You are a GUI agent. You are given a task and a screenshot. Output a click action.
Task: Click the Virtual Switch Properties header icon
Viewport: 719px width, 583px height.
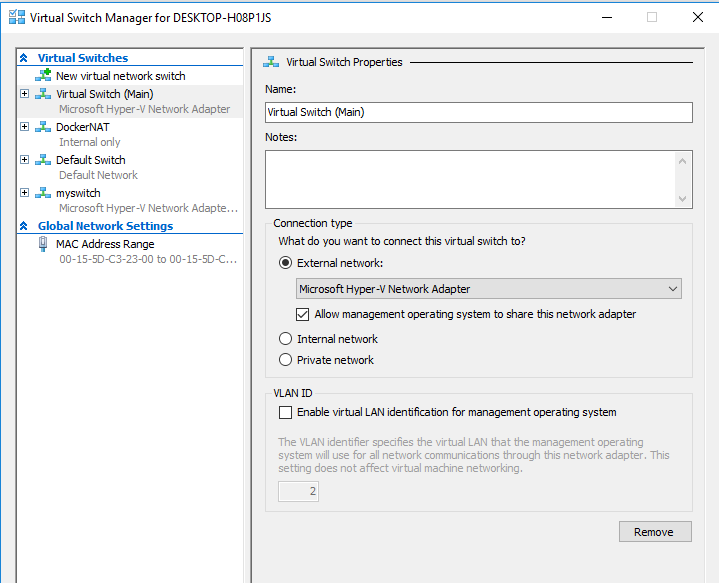(x=271, y=62)
